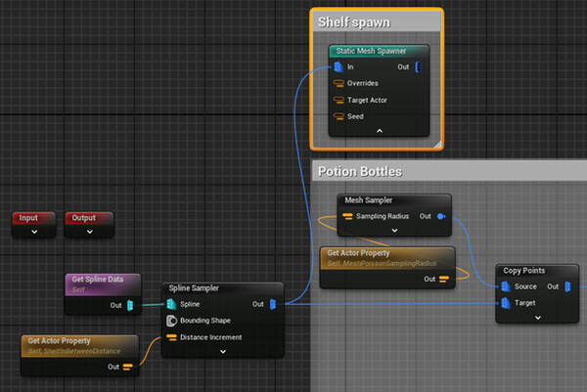587x392 pixels.
Task: Click the Target Actor pin icon
Action: tap(339, 100)
